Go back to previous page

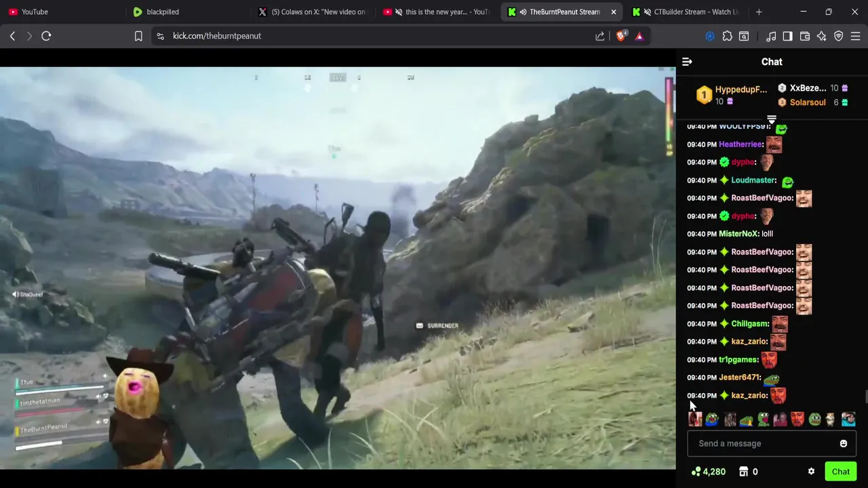tap(12, 36)
